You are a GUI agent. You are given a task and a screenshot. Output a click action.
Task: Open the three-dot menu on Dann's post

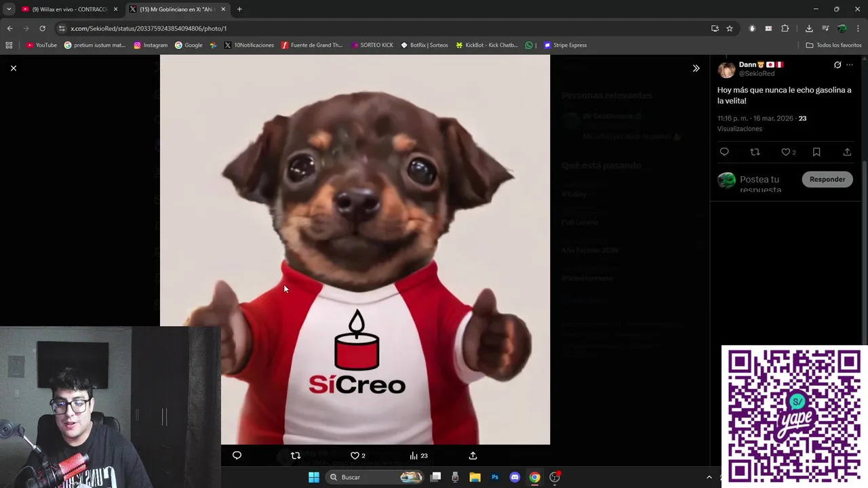click(x=850, y=65)
